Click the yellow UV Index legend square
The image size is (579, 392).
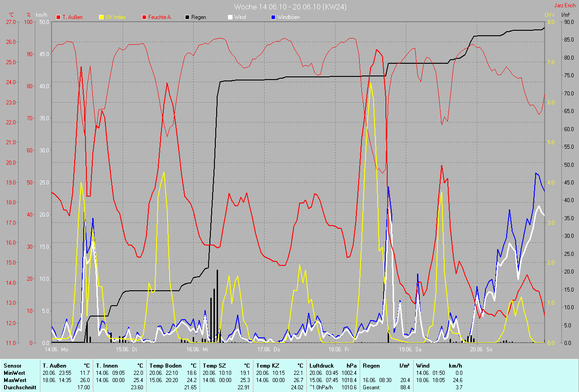coord(101,17)
